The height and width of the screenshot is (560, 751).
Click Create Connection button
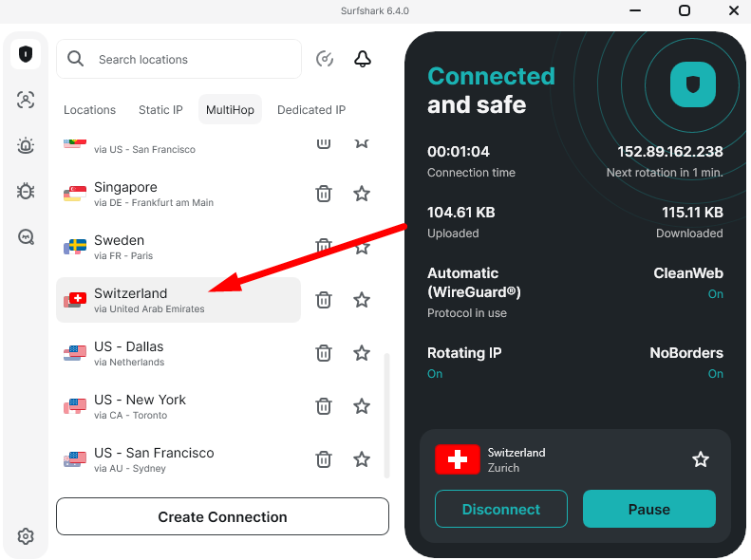tap(223, 517)
